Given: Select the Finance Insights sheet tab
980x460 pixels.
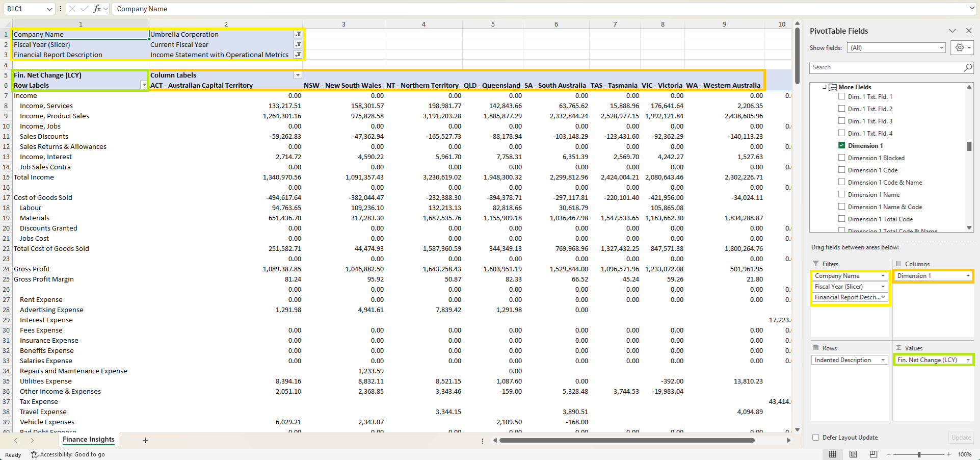Looking at the screenshot, I should pos(89,440).
